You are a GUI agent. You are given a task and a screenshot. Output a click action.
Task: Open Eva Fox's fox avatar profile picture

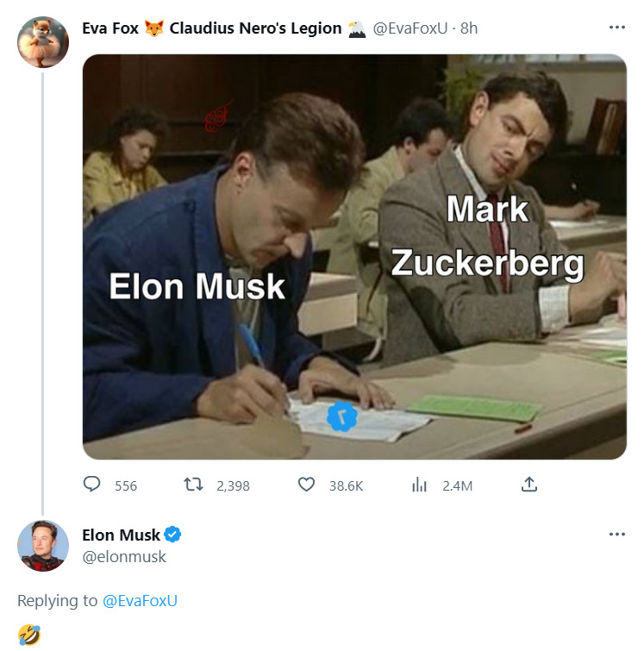[43, 42]
